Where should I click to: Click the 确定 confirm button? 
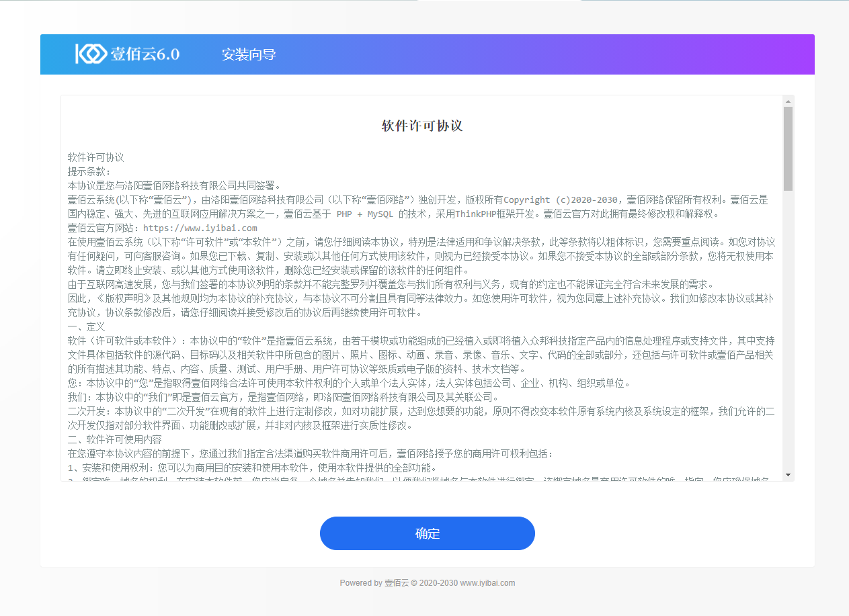point(428,533)
